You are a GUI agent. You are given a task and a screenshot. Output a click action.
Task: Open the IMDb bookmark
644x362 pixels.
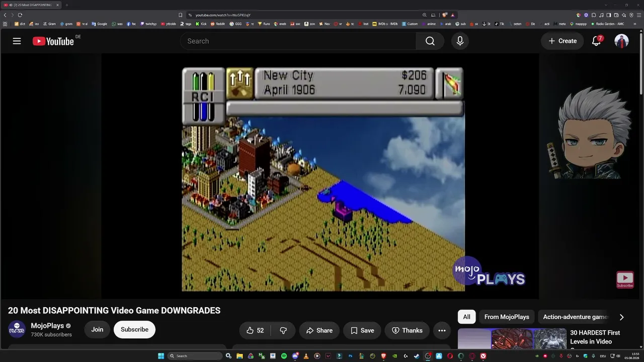(x=386, y=24)
